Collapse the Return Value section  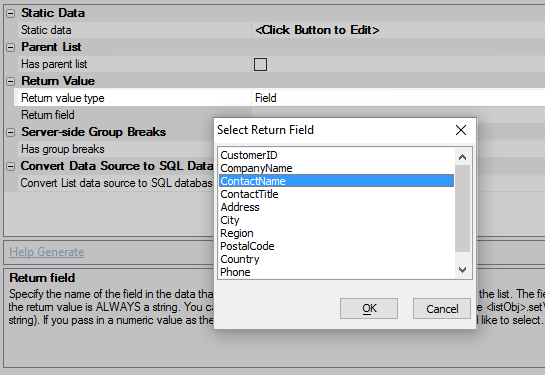coord(11,82)
